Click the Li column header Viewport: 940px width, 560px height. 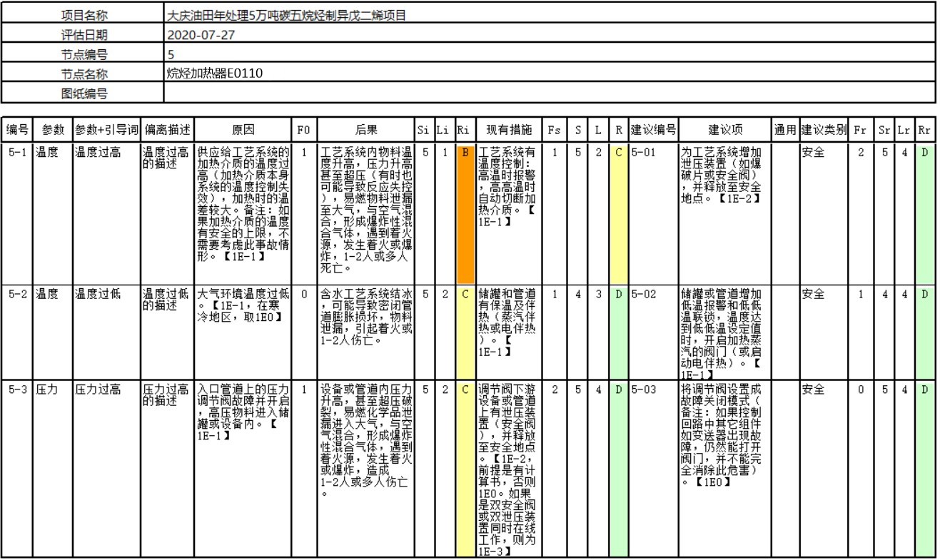click(444, 130)
